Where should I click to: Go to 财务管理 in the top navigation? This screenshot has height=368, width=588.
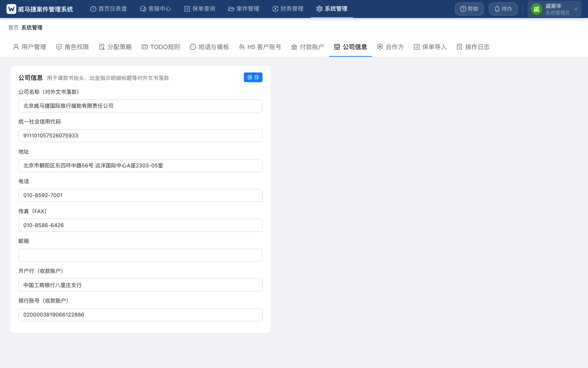[288, 9]
